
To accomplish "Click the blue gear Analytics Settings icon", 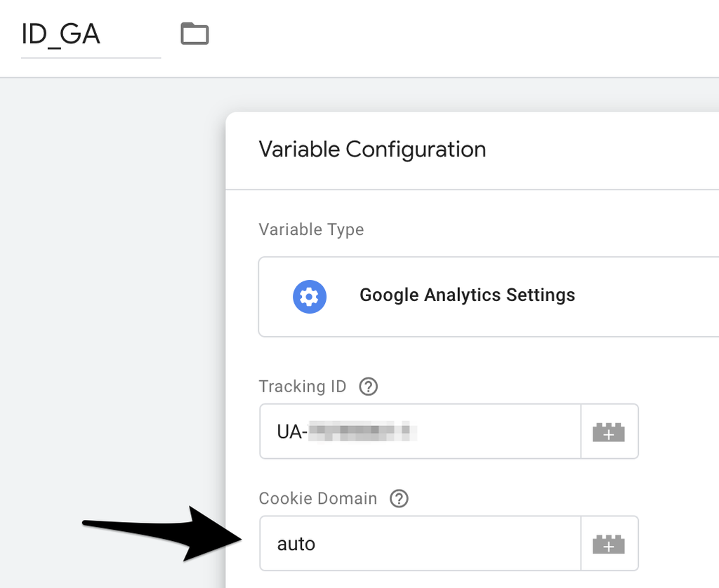I will pos(310,297).
